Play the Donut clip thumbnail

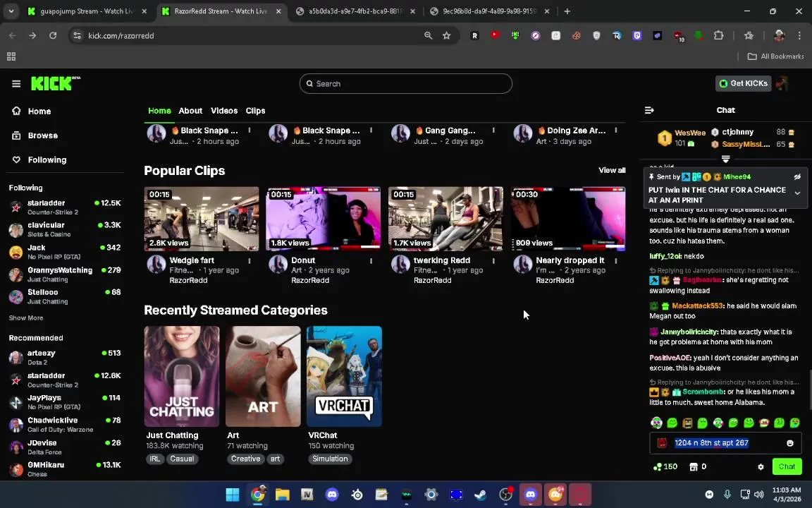pos(323,219)
